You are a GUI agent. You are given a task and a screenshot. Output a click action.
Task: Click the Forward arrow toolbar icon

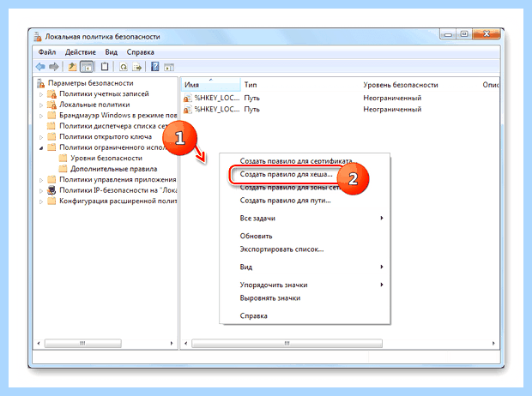54,67
